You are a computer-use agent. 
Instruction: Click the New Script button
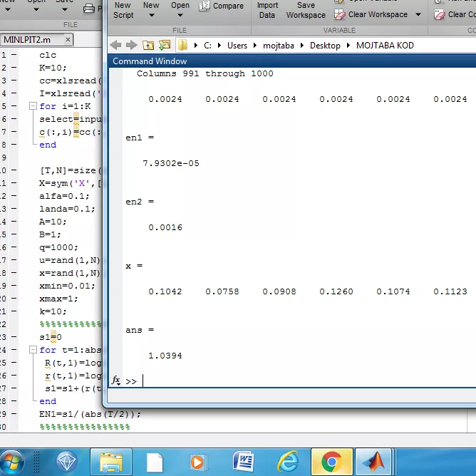coord(123,9)
